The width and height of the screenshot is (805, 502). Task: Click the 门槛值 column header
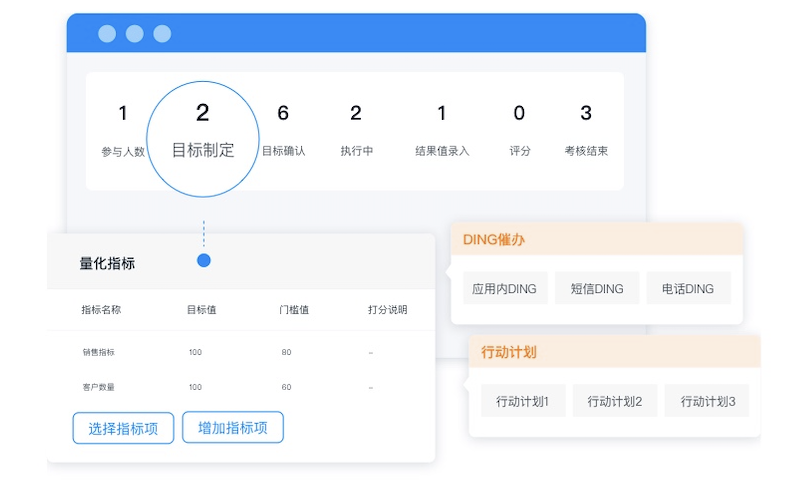tap(294, 310)
